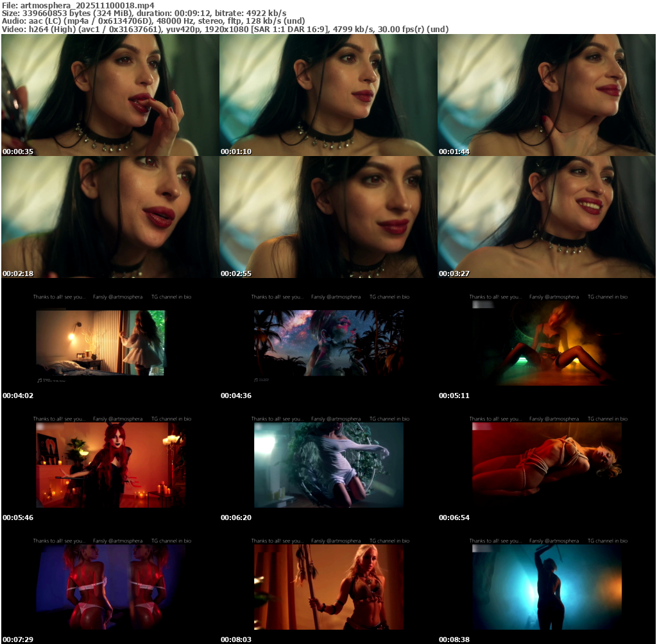Image resolution: width=657 pixels, height=644 pixels.
Task: Pick the red-lit thumbnail at 00:06:54
Action: tap(547, 465)
